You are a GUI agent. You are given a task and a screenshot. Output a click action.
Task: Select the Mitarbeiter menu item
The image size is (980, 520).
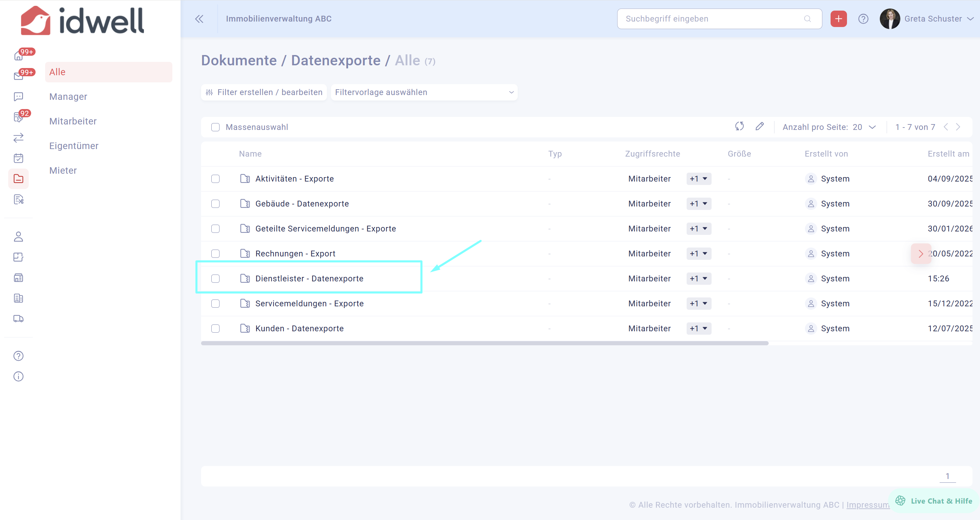tap(73, 121)
